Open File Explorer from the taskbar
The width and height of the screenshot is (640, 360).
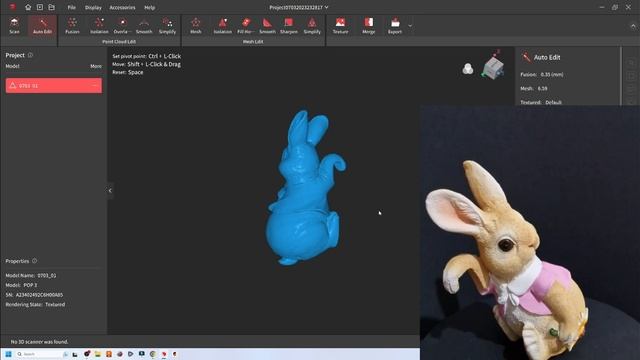98,354
